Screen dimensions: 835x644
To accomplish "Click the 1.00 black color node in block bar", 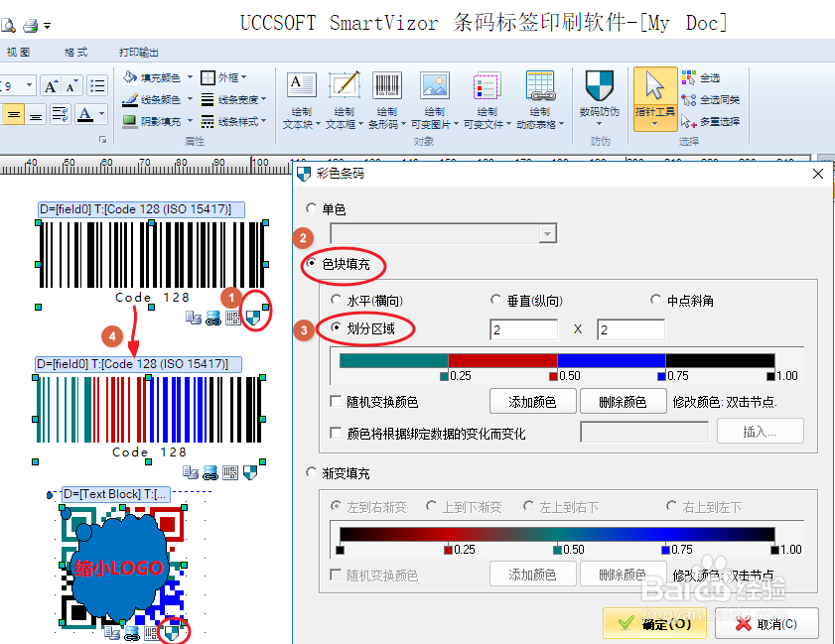I will coord(770,376).
